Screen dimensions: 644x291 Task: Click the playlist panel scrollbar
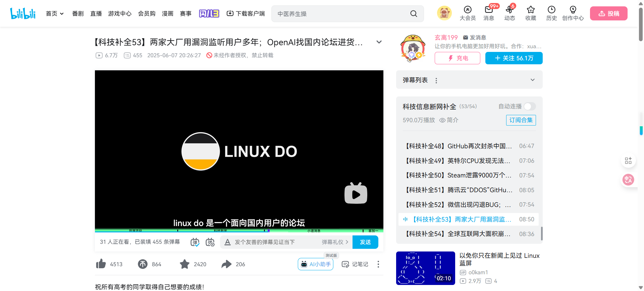coord(542,233)
